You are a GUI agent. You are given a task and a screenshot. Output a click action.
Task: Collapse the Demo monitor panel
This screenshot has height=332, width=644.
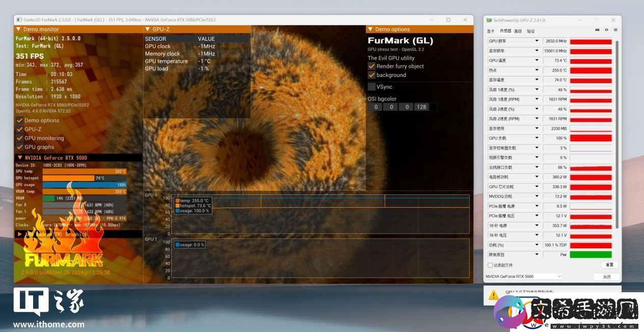tap(19, 29)
